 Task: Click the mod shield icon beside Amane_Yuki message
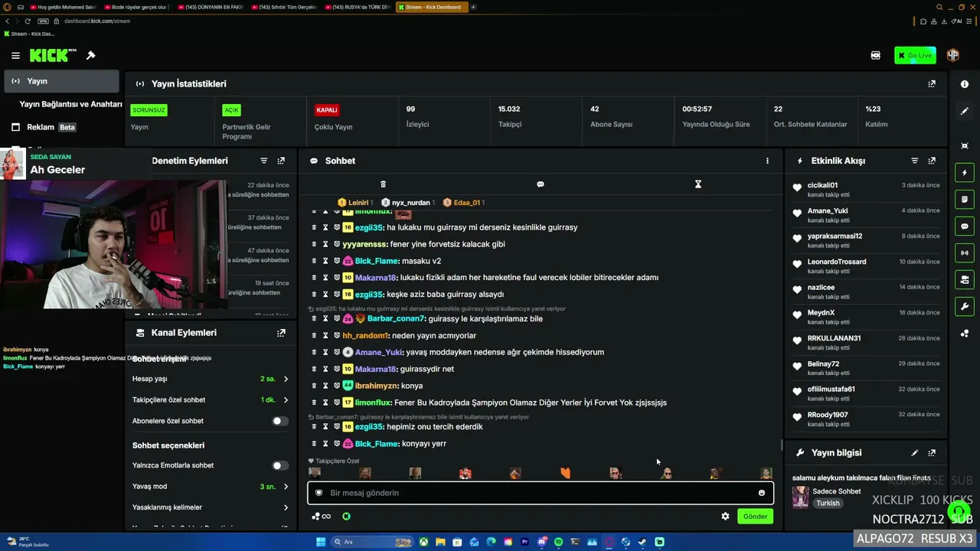[337, 352]
